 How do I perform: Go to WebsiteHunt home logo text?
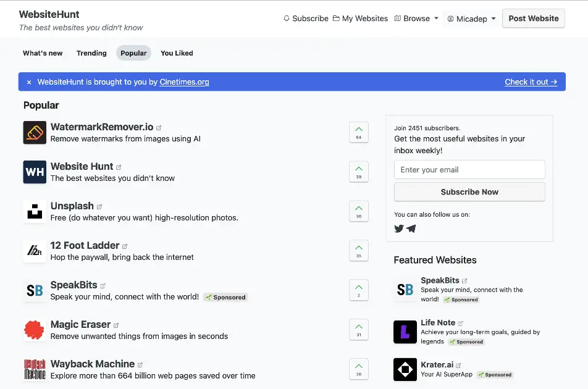(49, 15)
